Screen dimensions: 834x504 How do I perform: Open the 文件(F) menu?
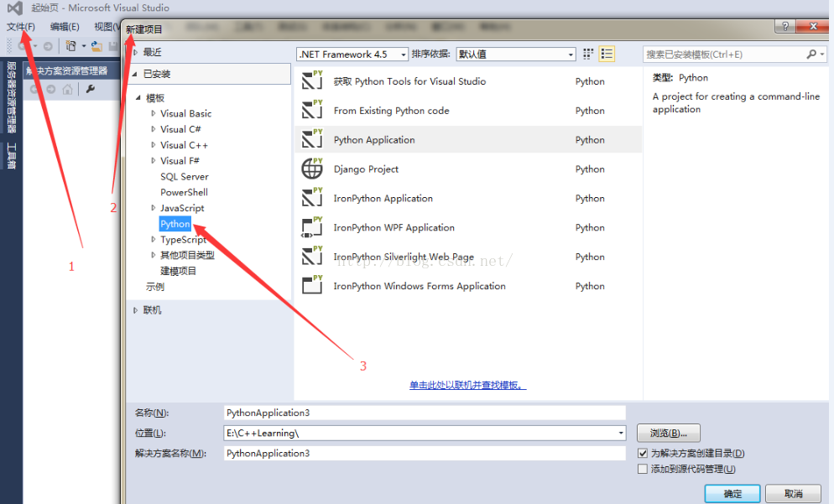point(21,27)
